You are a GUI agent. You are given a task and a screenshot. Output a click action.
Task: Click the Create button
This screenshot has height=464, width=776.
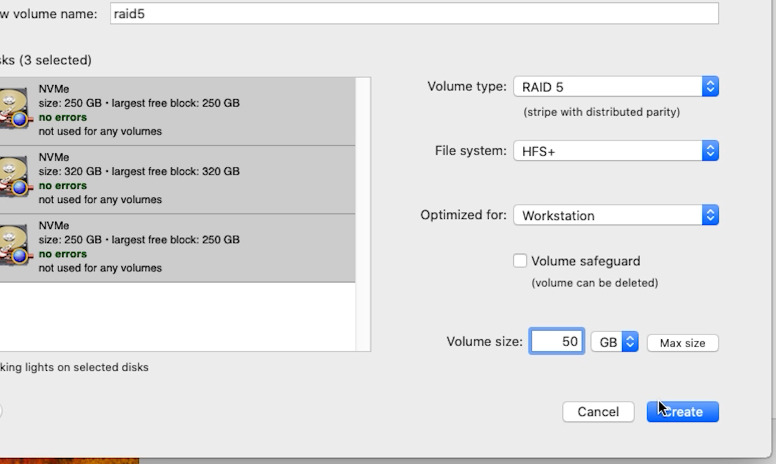point(682,412)
